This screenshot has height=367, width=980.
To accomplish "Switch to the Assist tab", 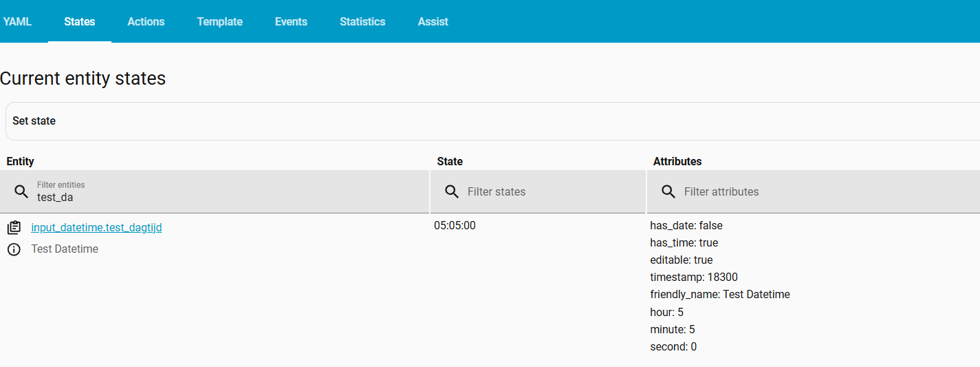I will (433, 21).
